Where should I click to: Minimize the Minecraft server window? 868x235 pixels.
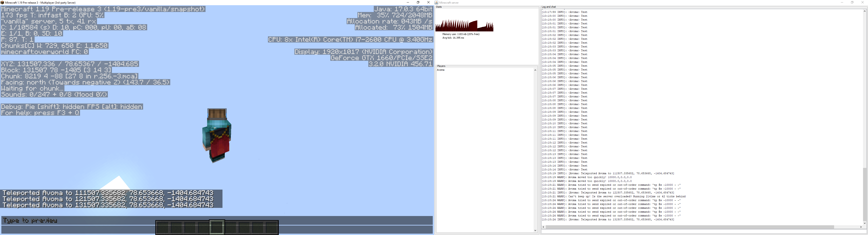point(842,2)
